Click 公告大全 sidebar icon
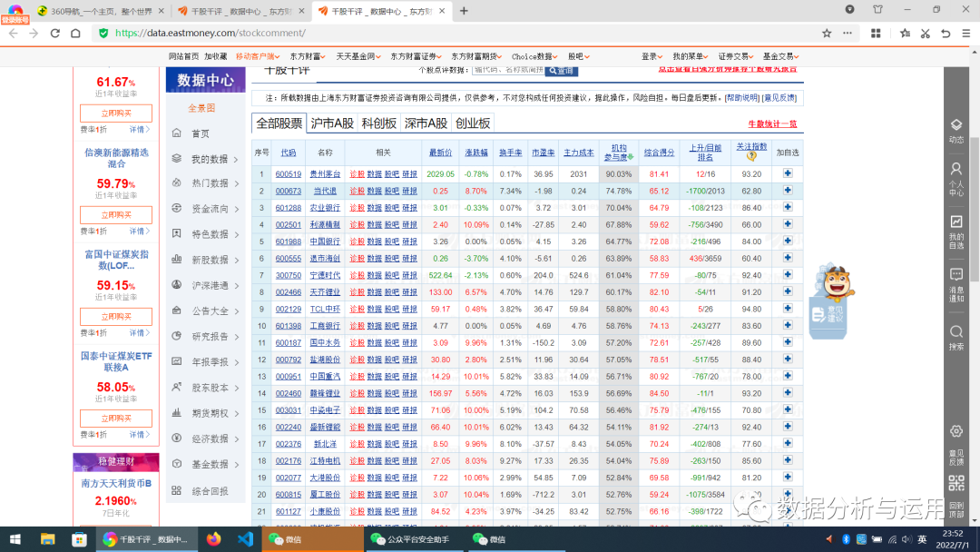This screenshot has width=980, height=552. pos(177,310)
